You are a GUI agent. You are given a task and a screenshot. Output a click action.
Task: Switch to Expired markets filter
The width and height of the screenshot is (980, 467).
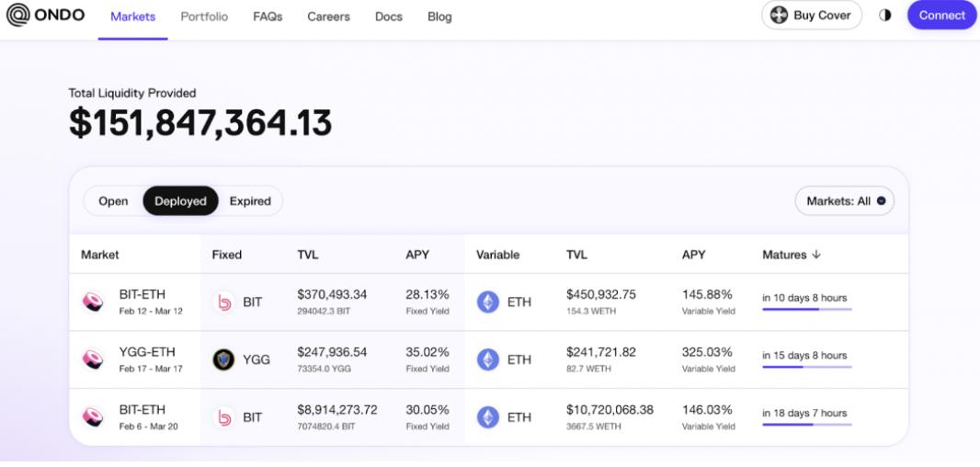[x=250, y=201]
